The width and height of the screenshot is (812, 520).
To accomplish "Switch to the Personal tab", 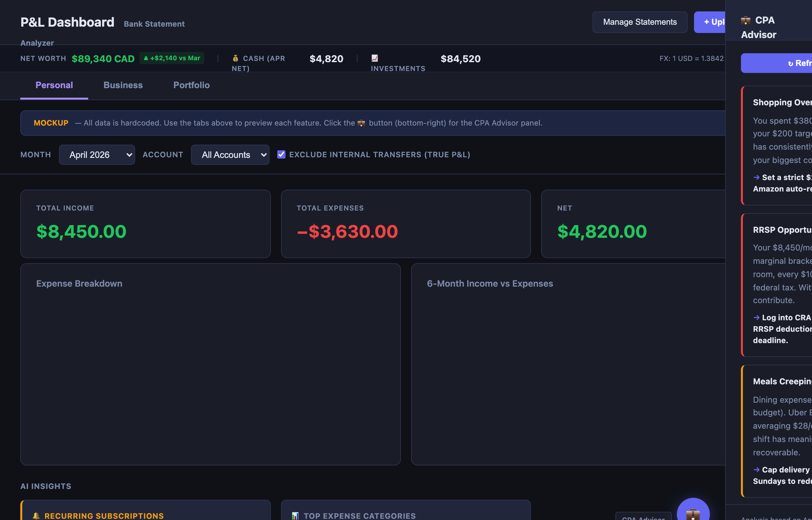I will pyautogui.click(x=54, y=85).
